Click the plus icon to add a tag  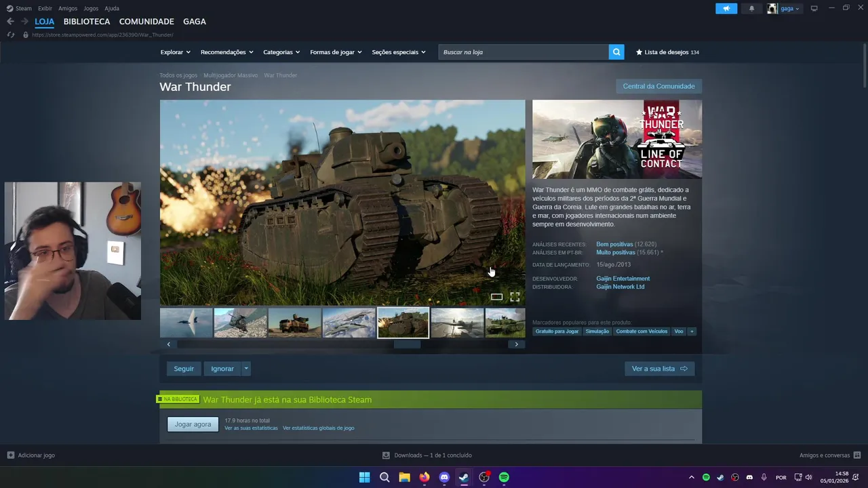692,331
